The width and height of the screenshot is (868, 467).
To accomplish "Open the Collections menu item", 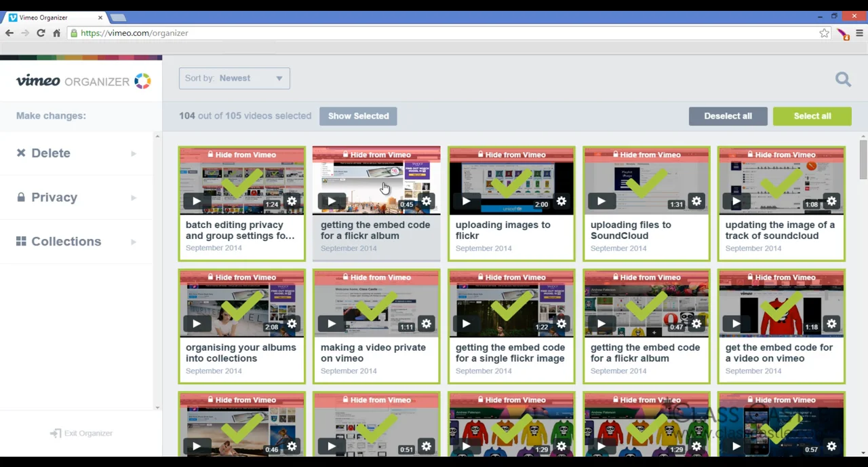I will click(76, 241).
